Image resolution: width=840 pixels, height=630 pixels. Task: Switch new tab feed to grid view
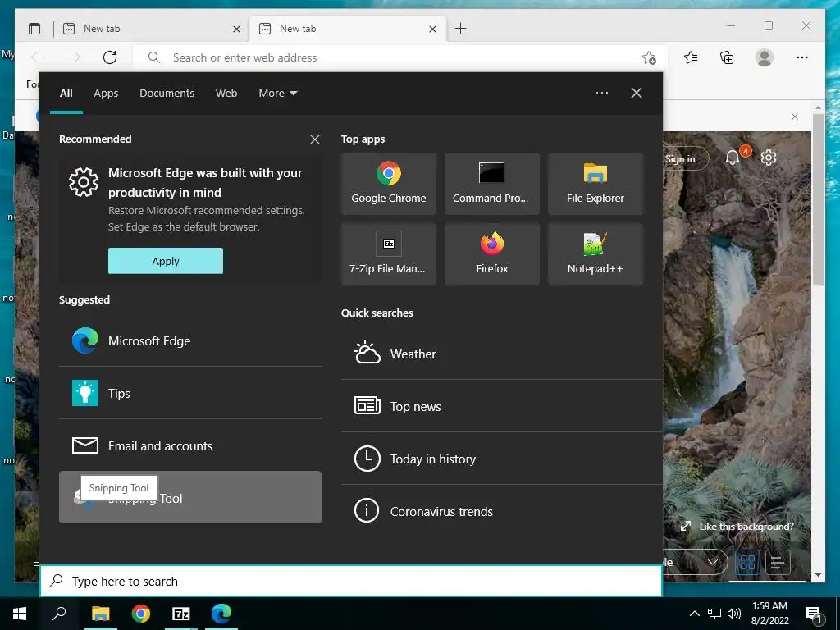coord(747,562)
